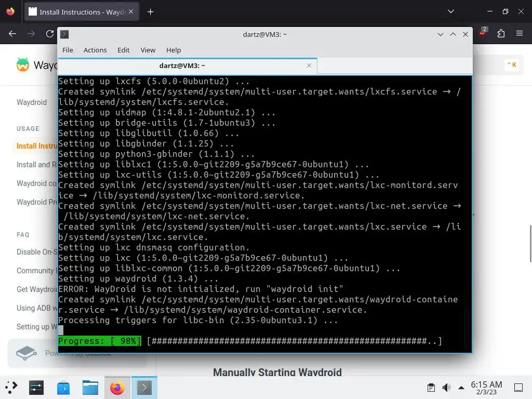Open Discover software store from taskbar
Viewport: 532px width, 399px height.
[x=63, y=388]
